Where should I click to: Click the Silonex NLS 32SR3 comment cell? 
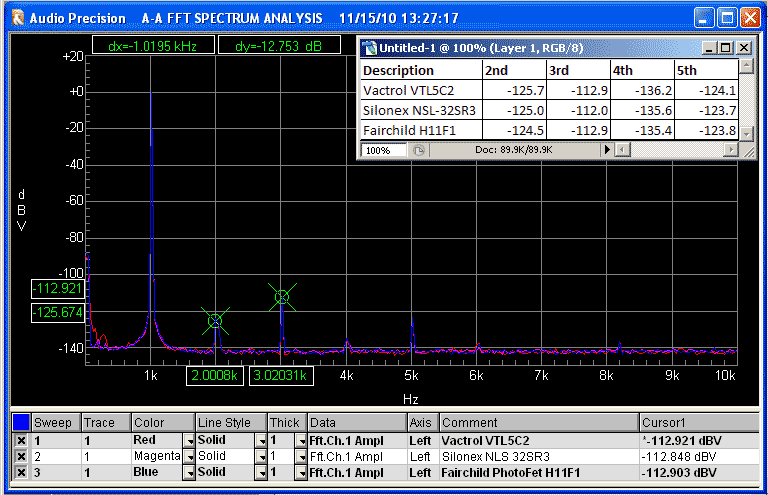point(539,457)
